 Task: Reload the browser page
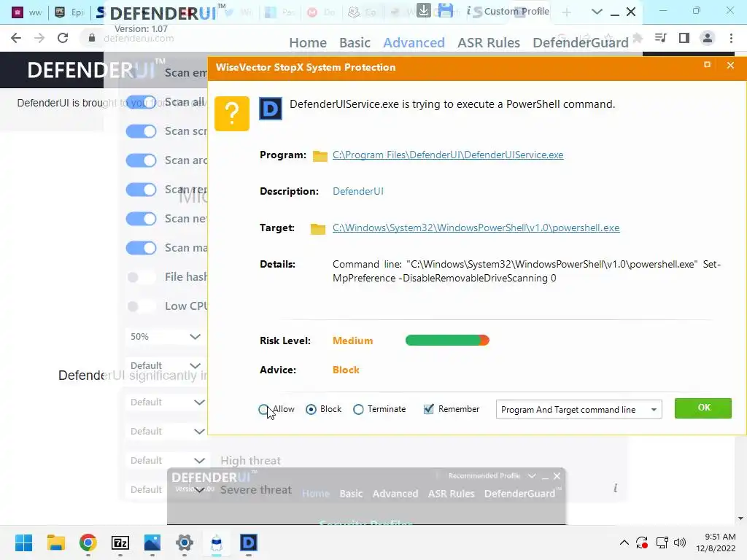coord(63,38)
